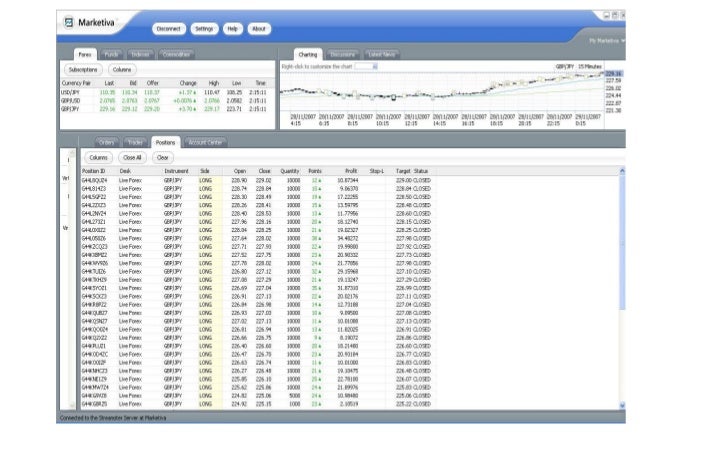Click the Close All button
Screen dimensions: 728x476
click(132, 158)
